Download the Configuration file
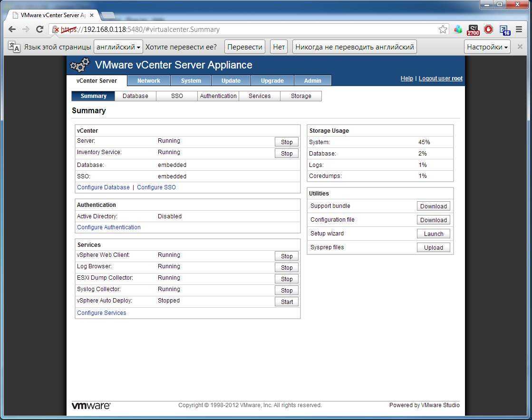Image resolution: width=532 pixels, height=420 pixels. pos(434,220)
